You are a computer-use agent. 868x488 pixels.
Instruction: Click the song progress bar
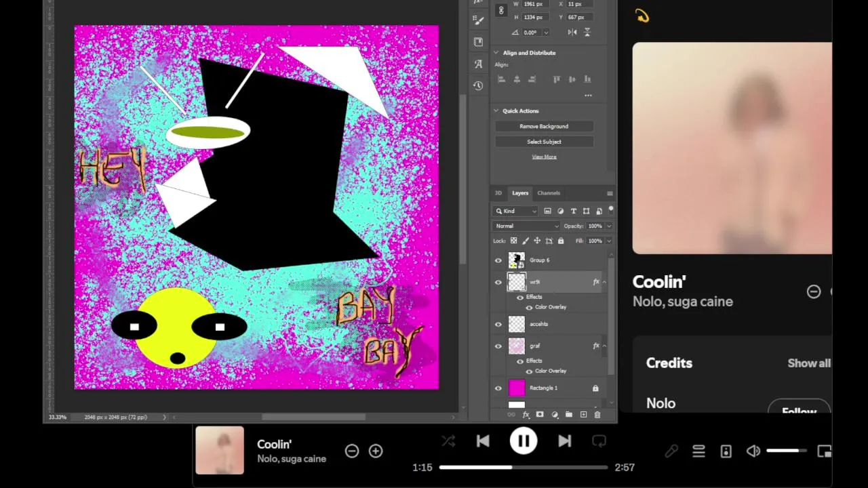click(523, 467)
